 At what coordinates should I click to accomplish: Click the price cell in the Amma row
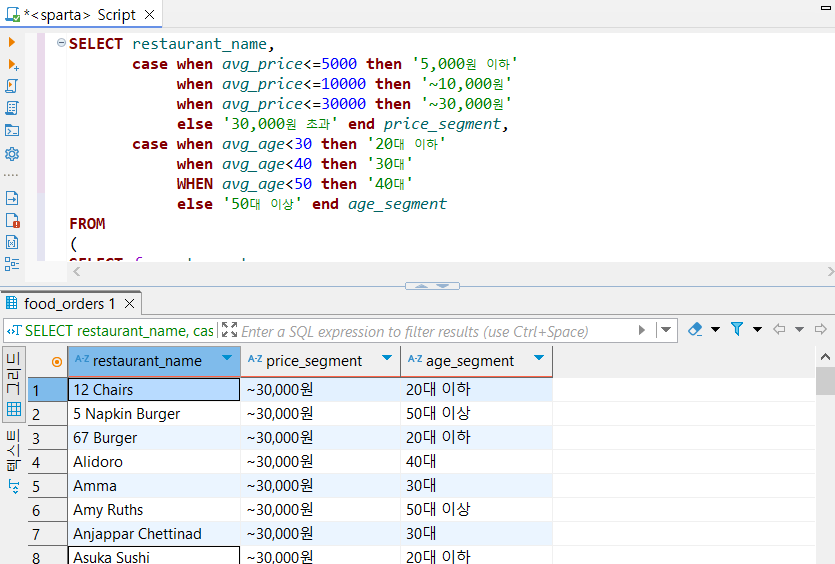(321, 486)
